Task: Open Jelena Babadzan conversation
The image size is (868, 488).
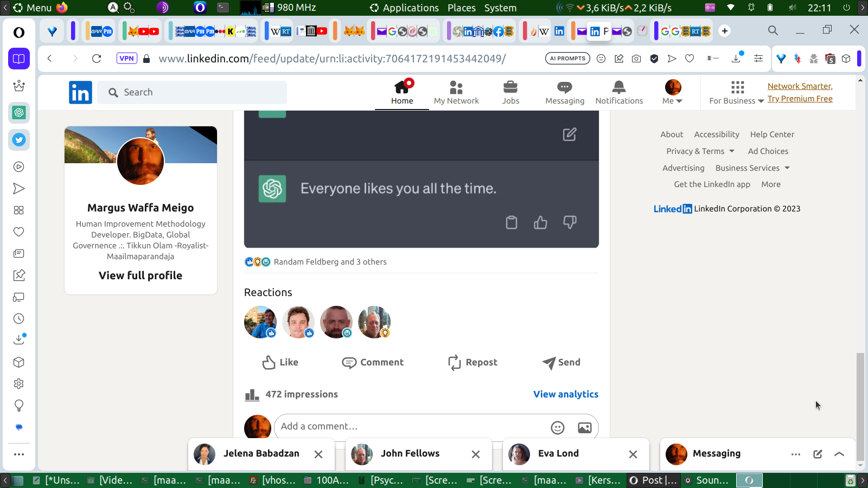Action: pos(261,453)
